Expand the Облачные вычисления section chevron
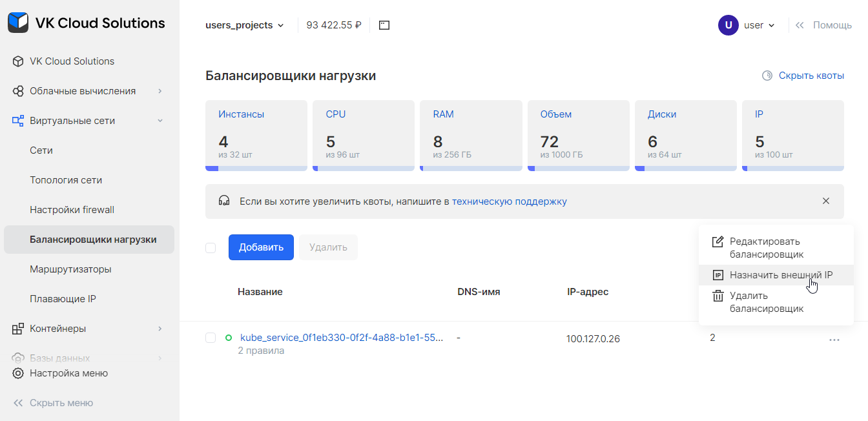Image resolution: width=868 pixels, height=421 pixels. pos(160,91)
